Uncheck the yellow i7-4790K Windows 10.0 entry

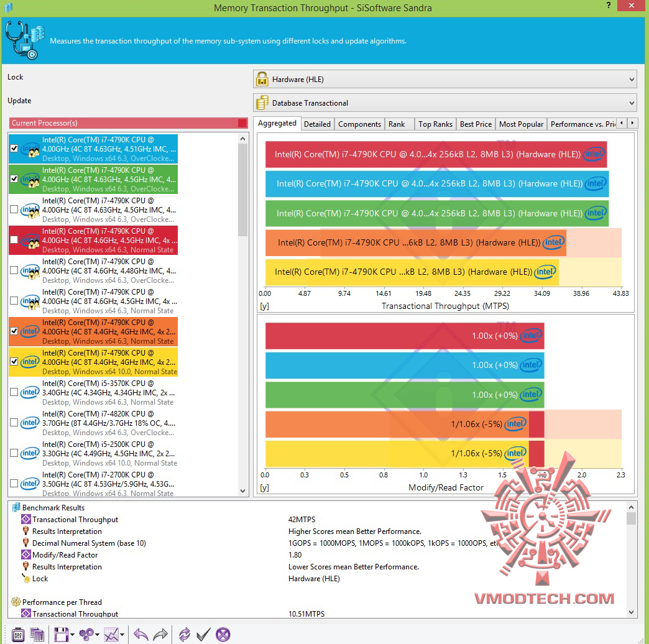click(14, 362)
